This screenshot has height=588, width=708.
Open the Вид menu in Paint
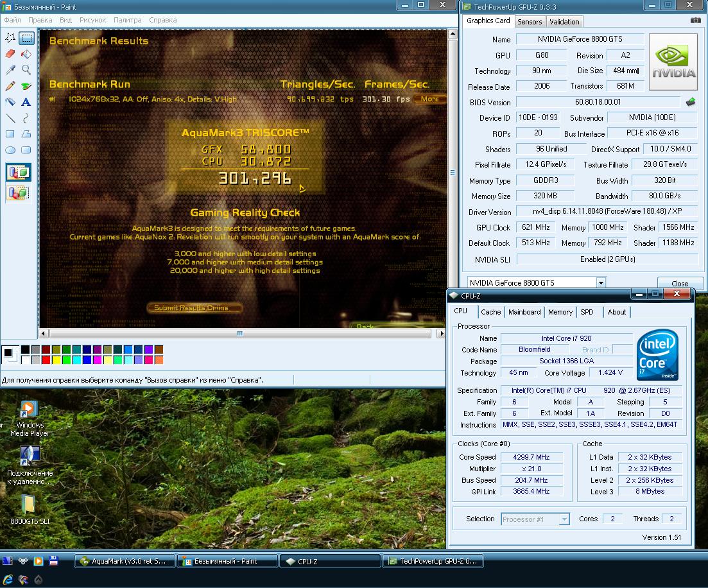point(66,20)
